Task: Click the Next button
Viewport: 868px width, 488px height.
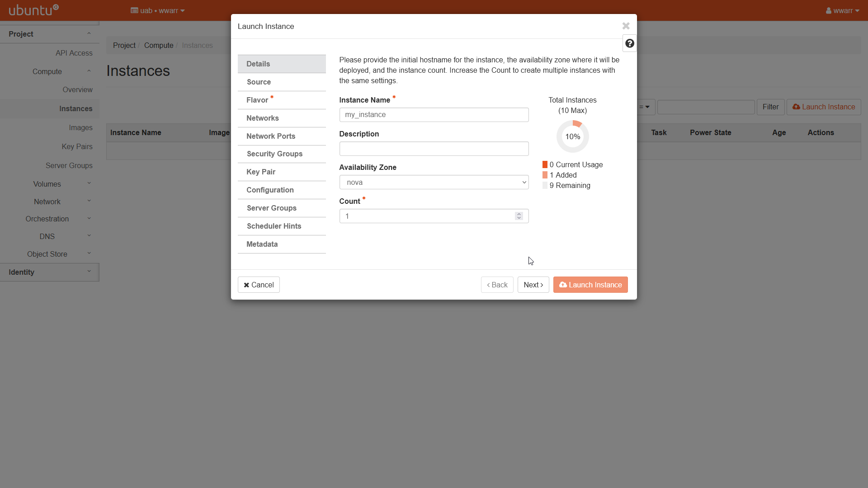Action: [533, 285]
